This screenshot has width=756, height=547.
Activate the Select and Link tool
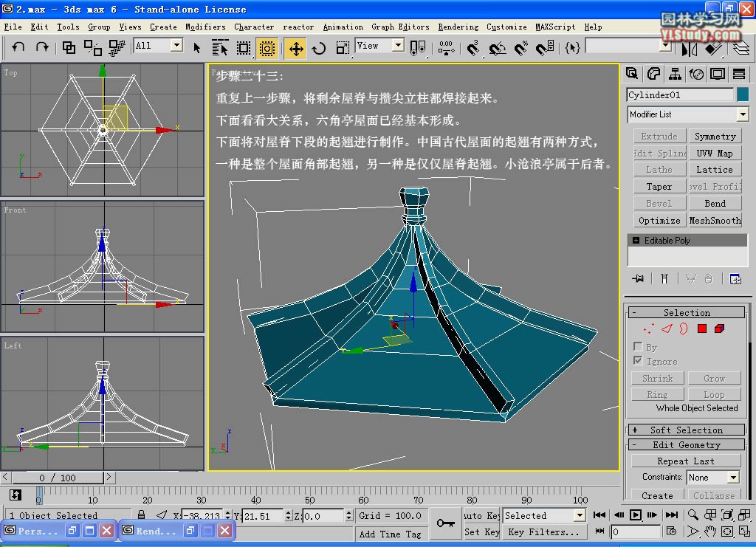tap(69, 47)
